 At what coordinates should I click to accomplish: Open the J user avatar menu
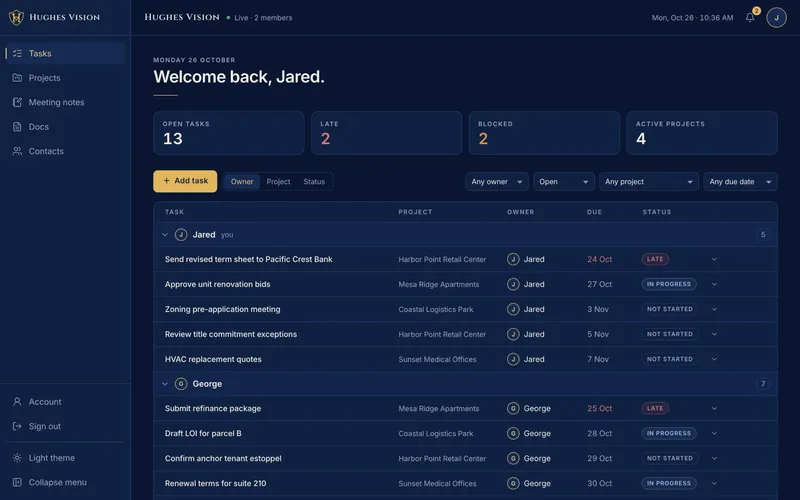tap(776, 18)
